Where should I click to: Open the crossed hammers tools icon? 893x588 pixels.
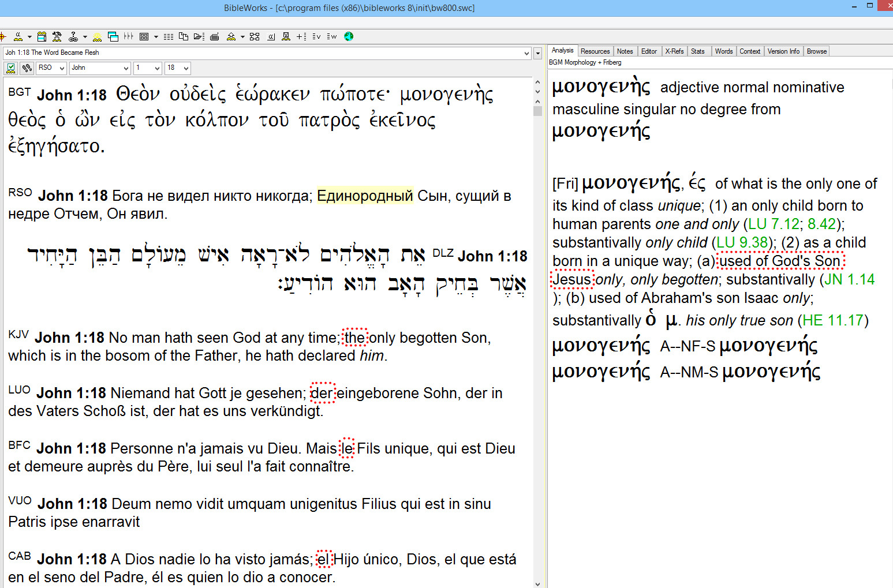[x=57, y=36]
